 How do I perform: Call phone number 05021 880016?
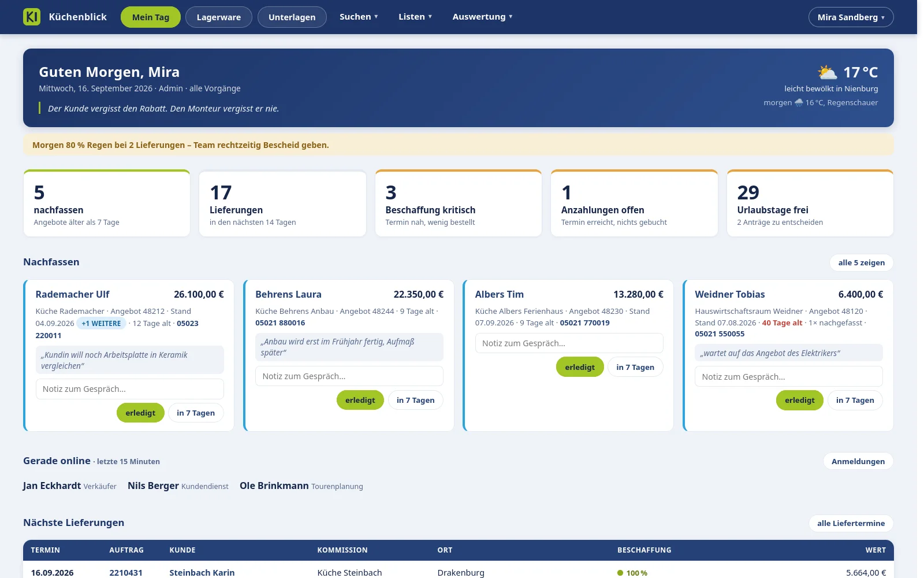click(280, 323)
